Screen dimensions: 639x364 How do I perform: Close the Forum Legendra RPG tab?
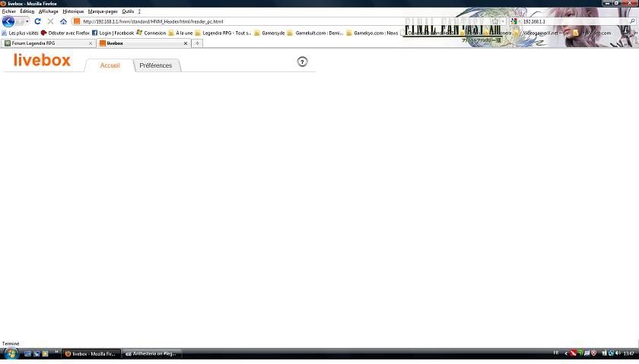[x=91, y=43]
